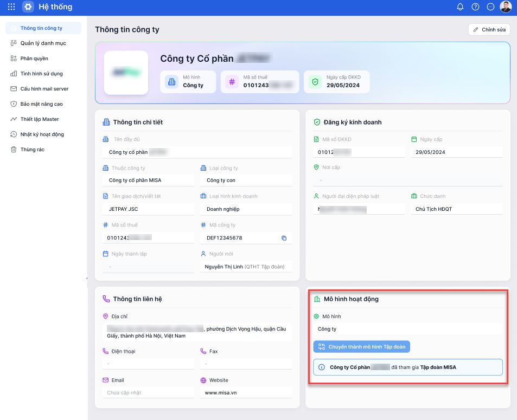Copy the company code DEF12345678
This screenshot has height=420, width=517.
[284, 238]
